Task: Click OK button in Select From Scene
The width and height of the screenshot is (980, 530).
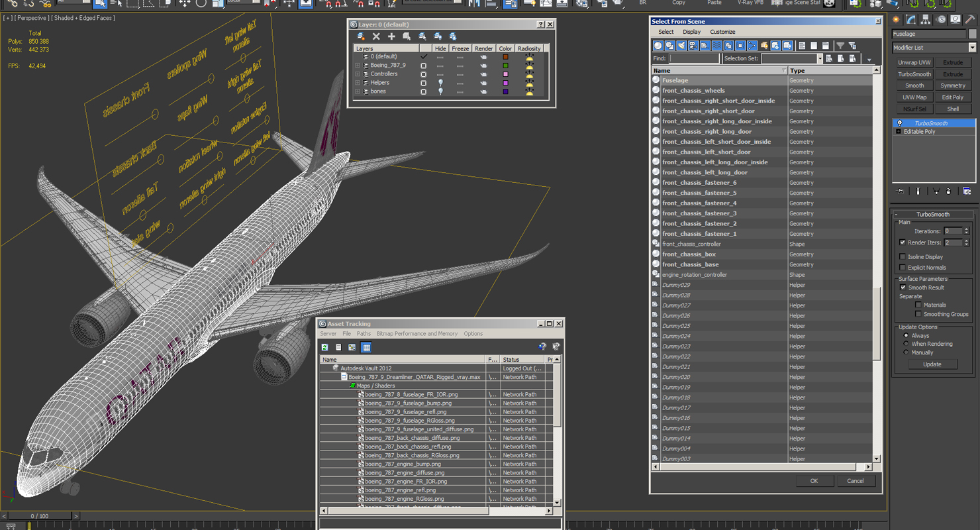Action: click(x=814, y=481)
